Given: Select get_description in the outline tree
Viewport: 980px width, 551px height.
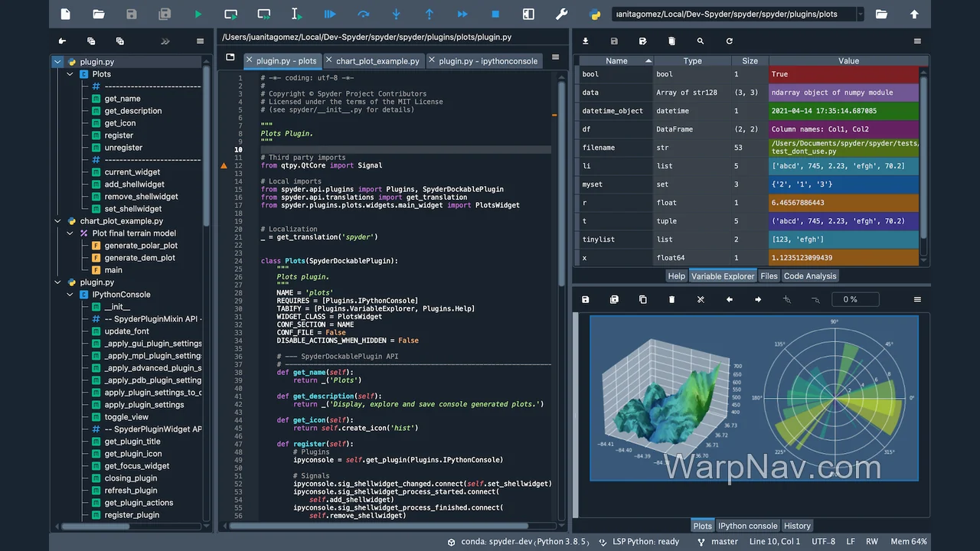Looking at the screenshot, I should pos(133,111).
